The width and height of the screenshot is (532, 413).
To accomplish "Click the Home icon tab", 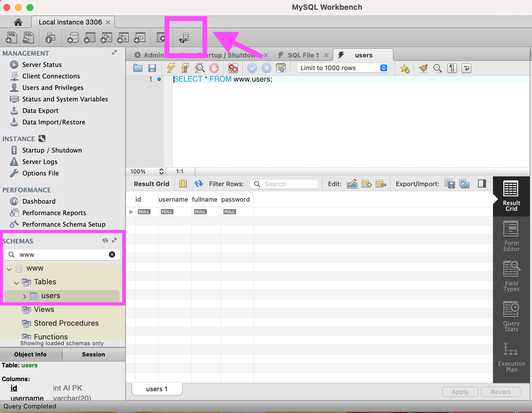I will (18, 22).
